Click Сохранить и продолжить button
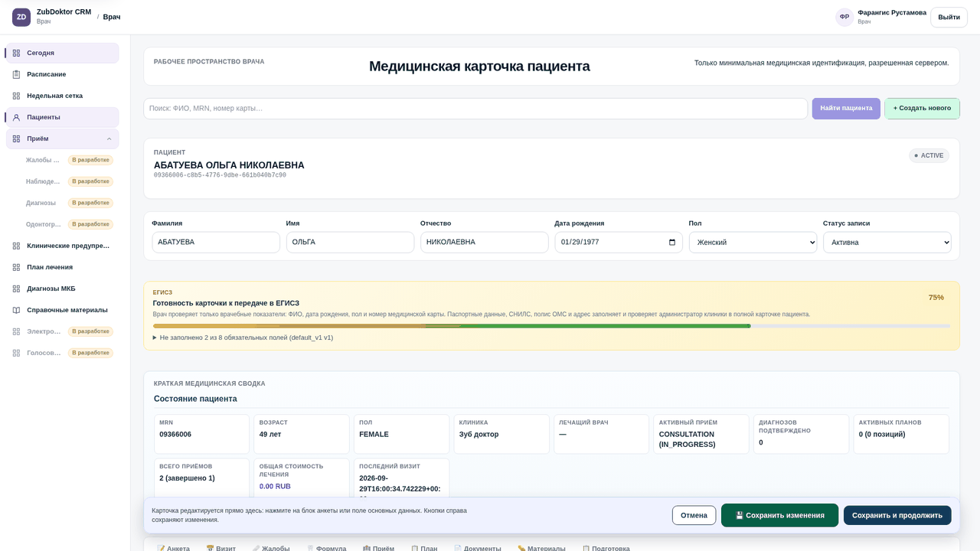The width and height of the screenshot is (980, 551). [x=897, y=515]
